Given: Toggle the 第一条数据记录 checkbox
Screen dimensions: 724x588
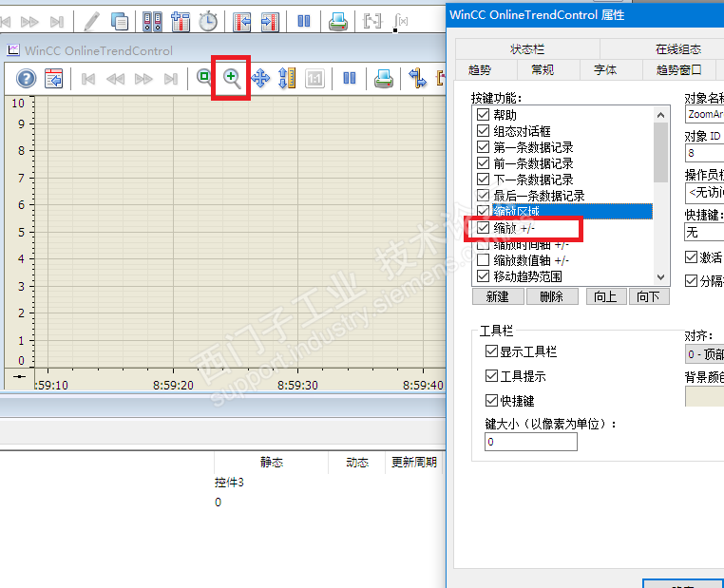Looking at the screenshot, I should (483, 147).
